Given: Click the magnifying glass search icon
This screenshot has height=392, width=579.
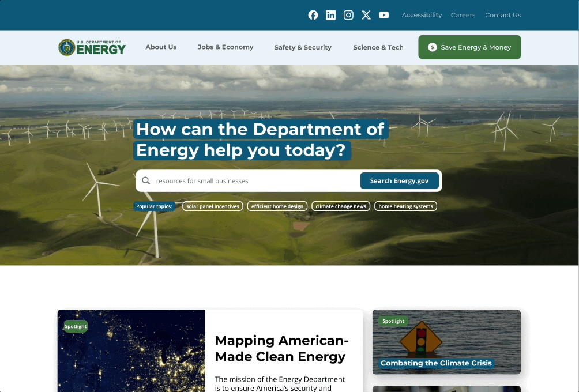Looking at the screenshot, I should [x=146, y=180].
